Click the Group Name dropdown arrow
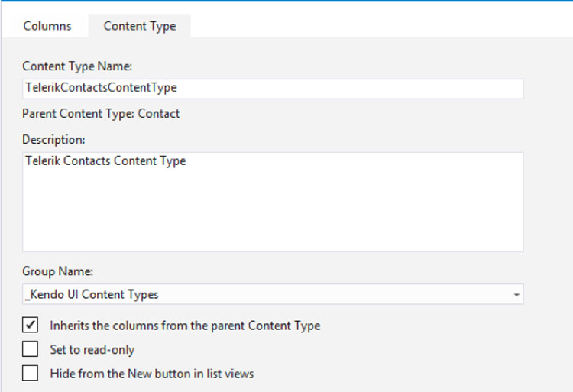 point(516,294)
